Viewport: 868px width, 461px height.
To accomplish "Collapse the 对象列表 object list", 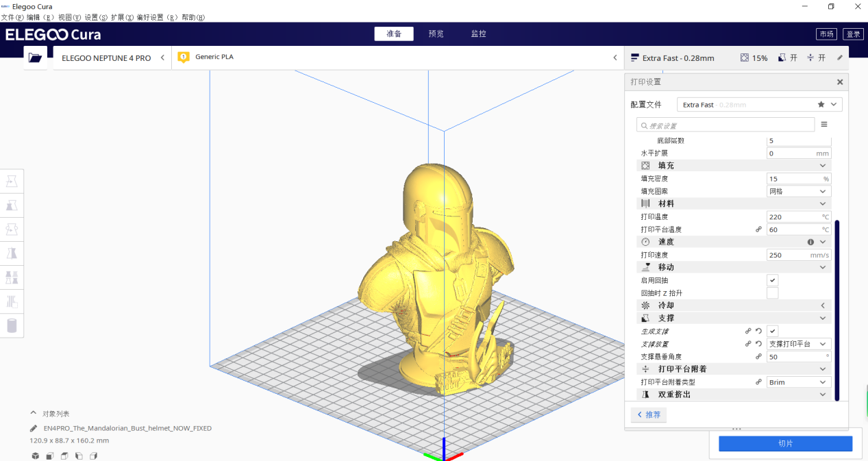I will [34, 413].
